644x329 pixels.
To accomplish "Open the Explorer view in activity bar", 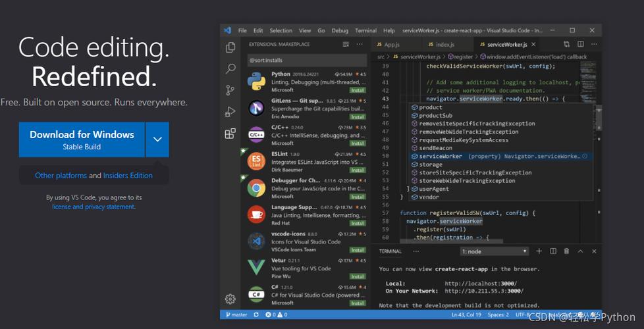I will [230, 47].
